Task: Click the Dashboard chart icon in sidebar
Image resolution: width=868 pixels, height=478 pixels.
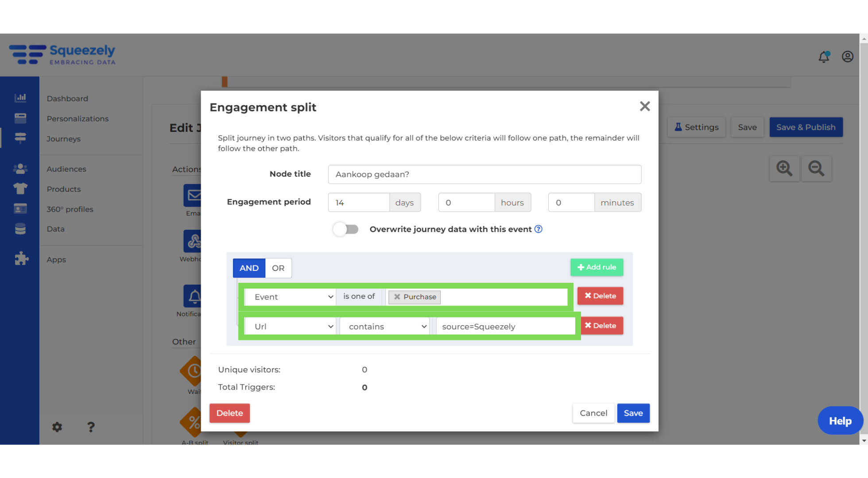Action: pos(20,97)
